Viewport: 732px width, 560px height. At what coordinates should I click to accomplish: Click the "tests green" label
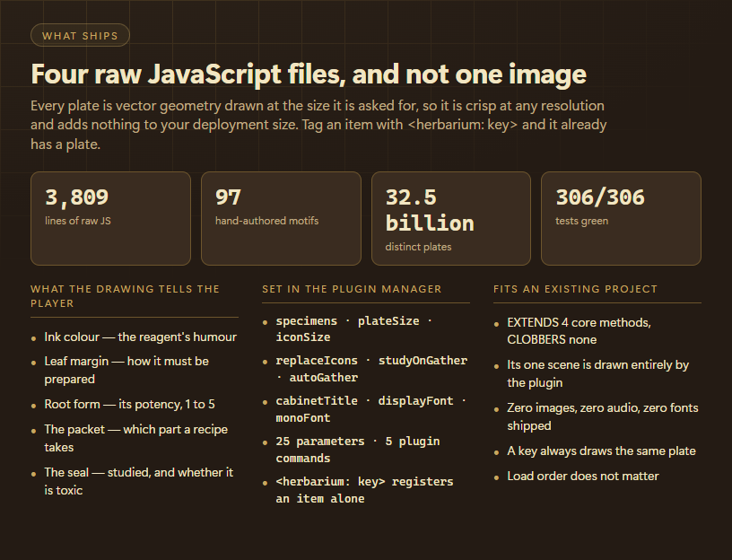click(x=581, y=221)
